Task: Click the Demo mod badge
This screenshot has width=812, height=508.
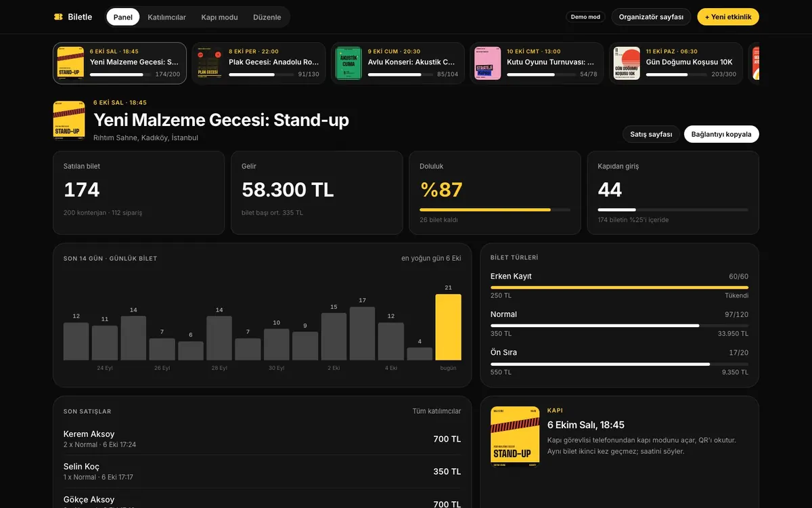Action: 585,17
